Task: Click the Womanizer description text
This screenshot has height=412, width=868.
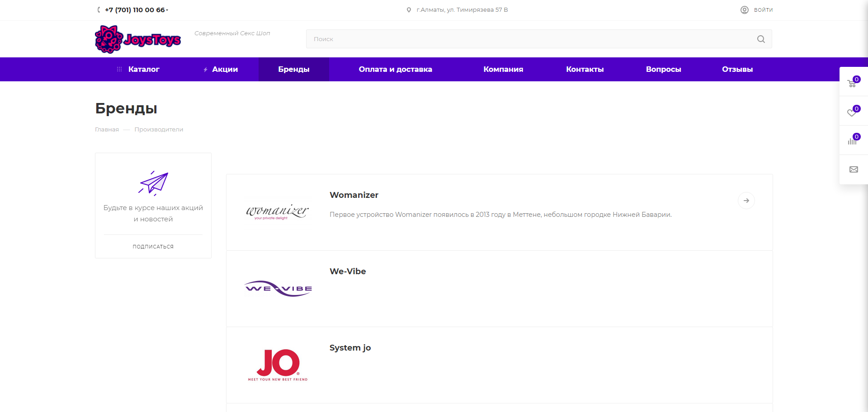Action: (500, 215)
